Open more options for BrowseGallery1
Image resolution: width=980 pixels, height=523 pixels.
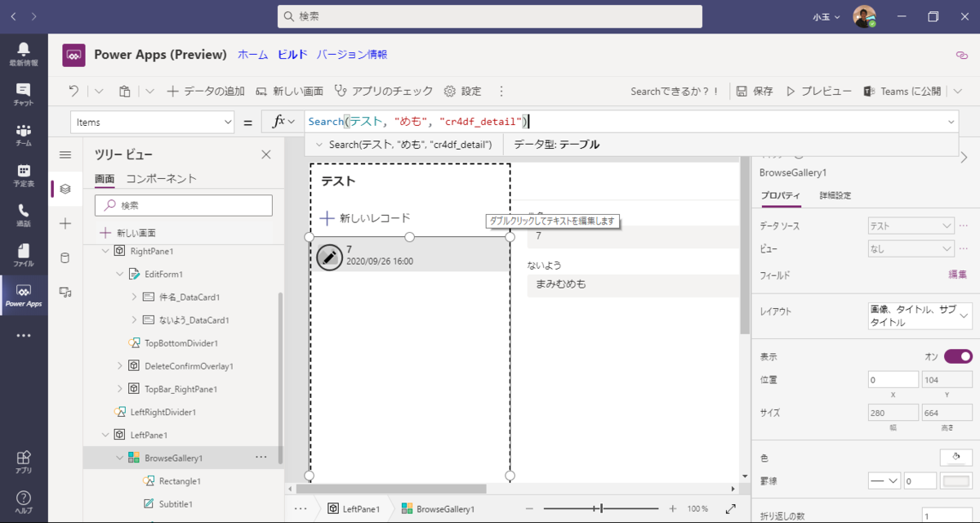coord(261,458)
